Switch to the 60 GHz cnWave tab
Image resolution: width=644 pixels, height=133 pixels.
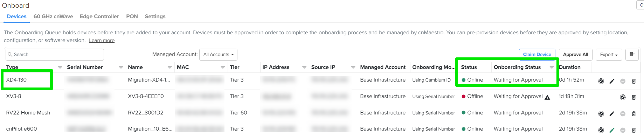[x=53, y=16]
